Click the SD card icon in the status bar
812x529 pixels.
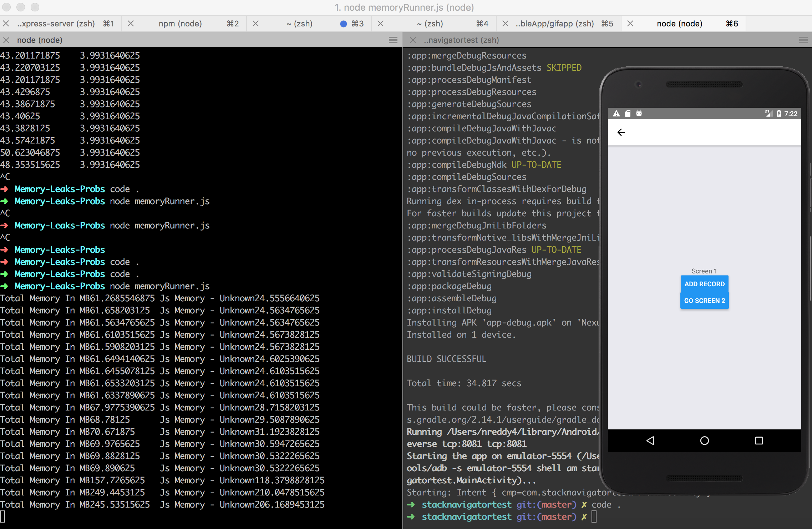628,113
